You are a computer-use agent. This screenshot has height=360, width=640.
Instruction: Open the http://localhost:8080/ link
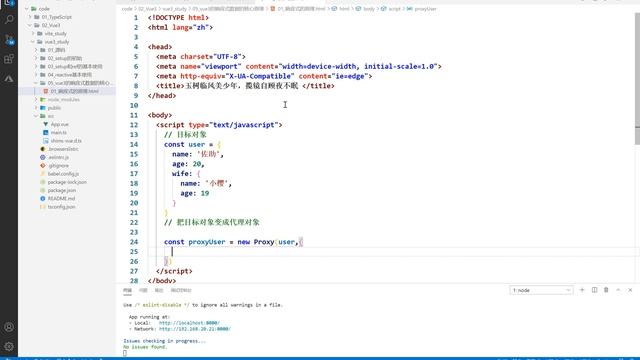click(189, 323)
